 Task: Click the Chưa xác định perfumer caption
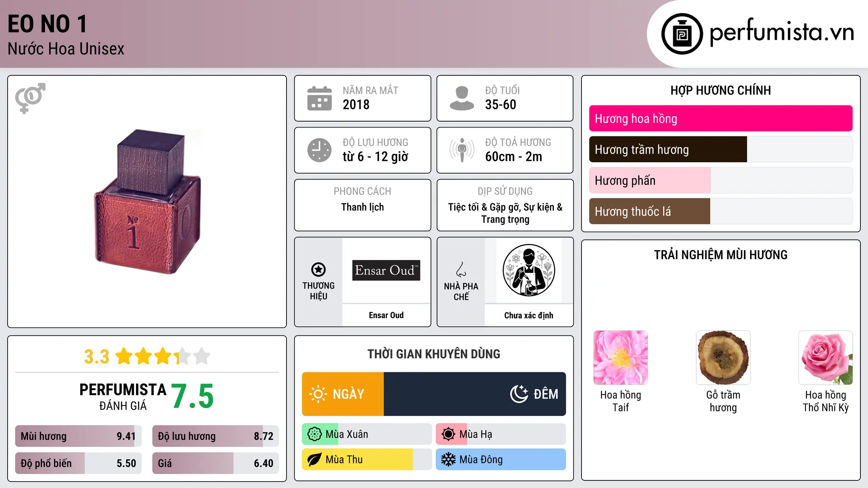click(529, 315)
